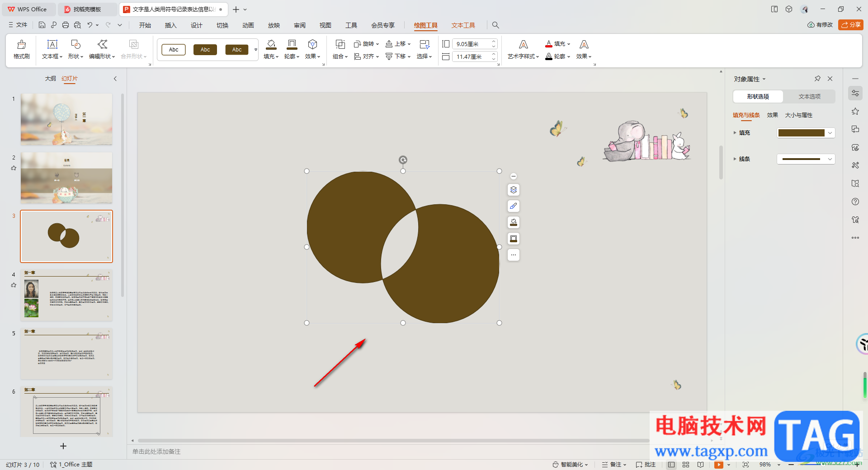Viewport: 868px width, 470px height.
Task: Add a new slide with the plus button
Action: (x=63, y=446)
